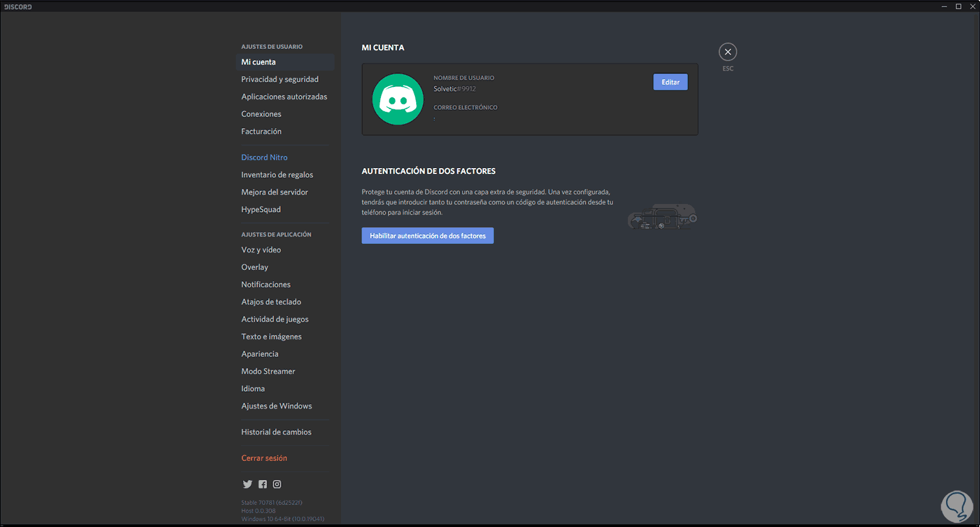The image size is (980, 527).
Task: Open Notificaciones settings
Action: (285, 284)
